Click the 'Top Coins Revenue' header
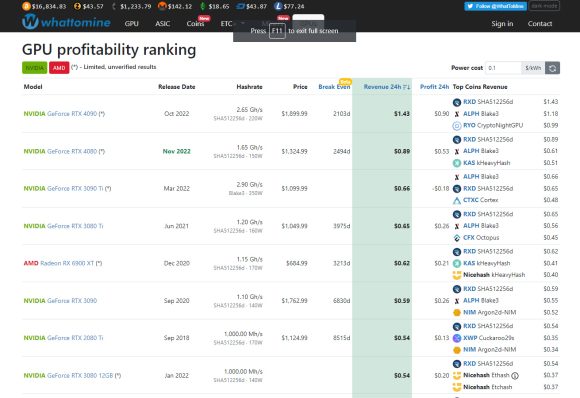This screenshot has height=398, width=580. [480, 87]
